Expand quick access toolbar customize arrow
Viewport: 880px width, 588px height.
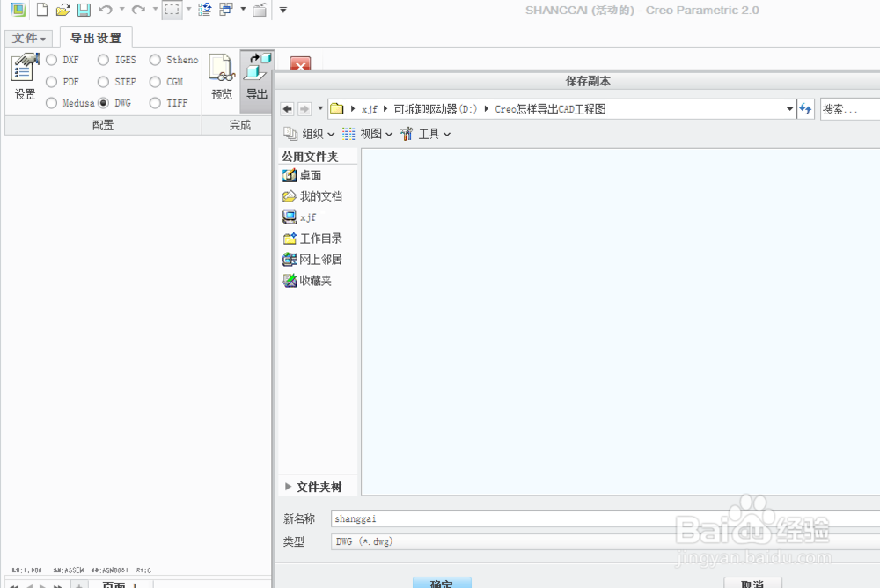tap(283, 10)
